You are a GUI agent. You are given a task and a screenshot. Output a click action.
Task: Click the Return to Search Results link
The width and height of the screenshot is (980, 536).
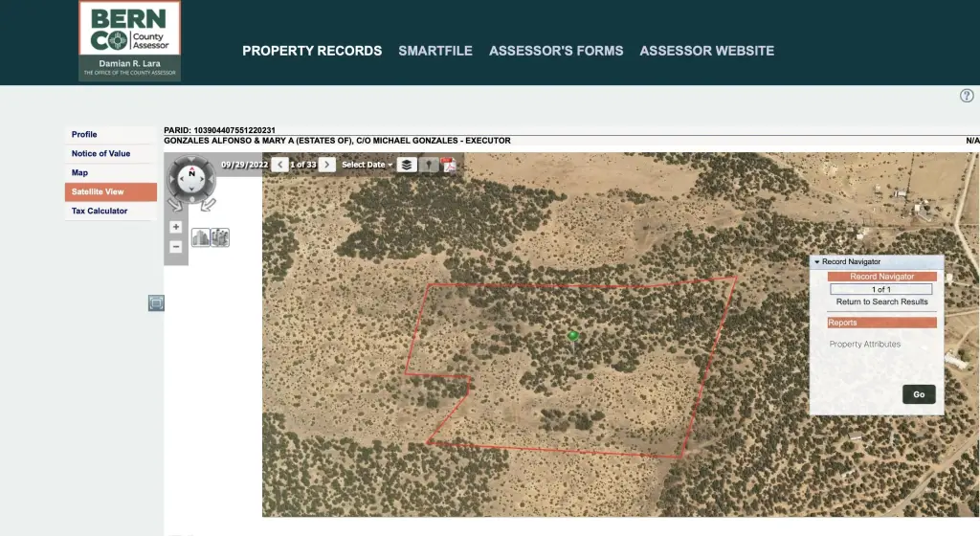881,301
